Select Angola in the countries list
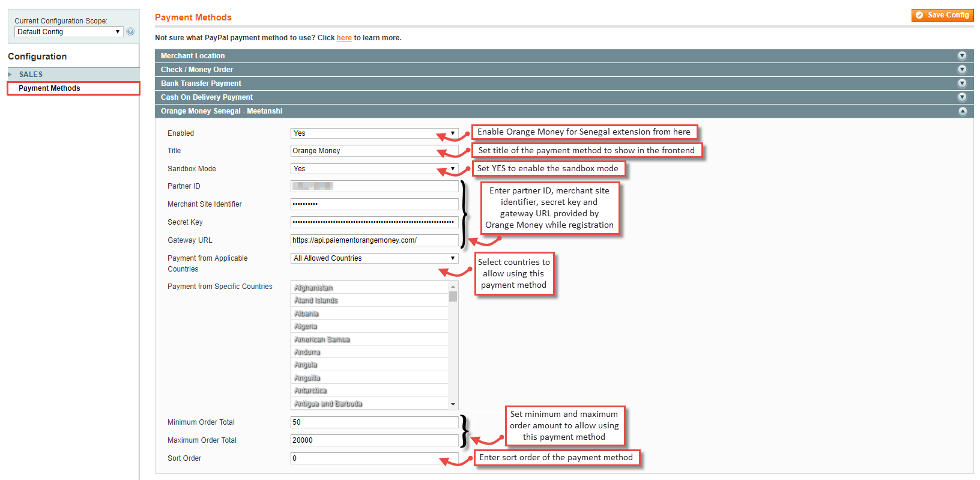This screenshot has height=480, width=980. tap(369, 365)
